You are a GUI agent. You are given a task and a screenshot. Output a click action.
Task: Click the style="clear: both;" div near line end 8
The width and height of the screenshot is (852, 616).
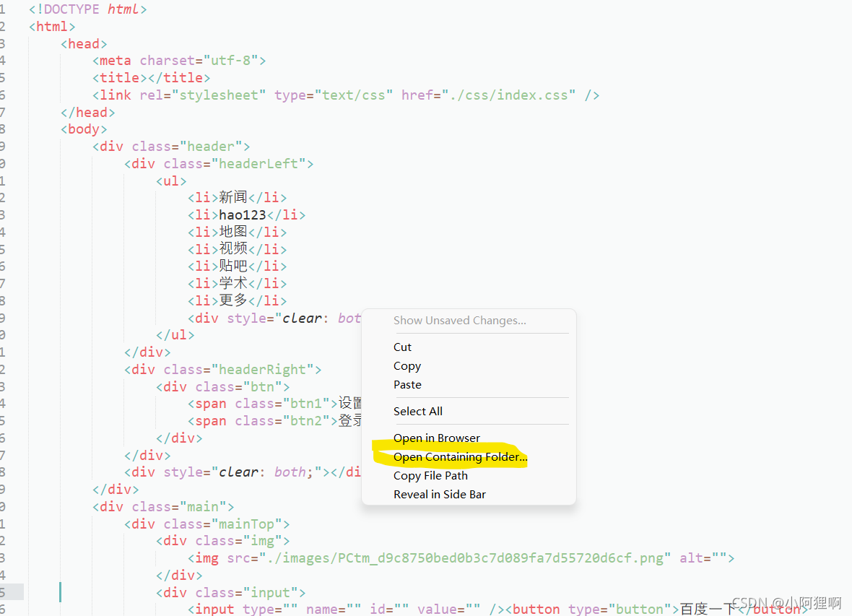point(243,472)
